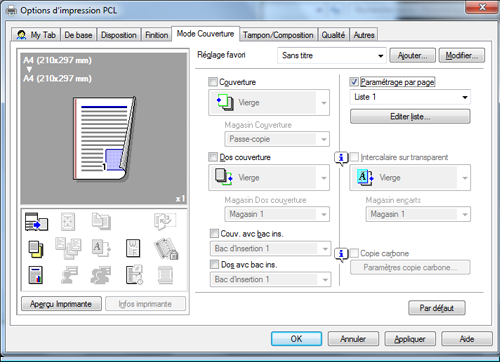Click the grayed letter A page icon in grid
Screen dimensions: 500x362
(101, 248)
